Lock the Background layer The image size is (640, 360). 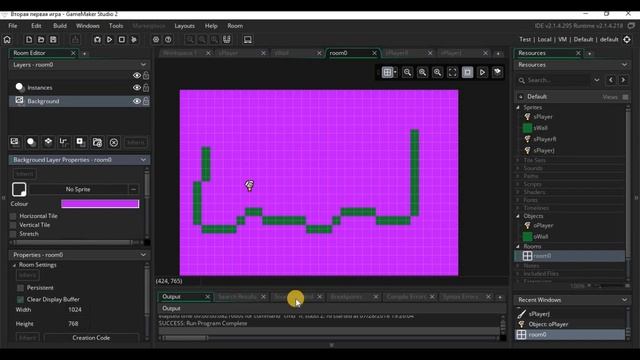pos(146,101)
